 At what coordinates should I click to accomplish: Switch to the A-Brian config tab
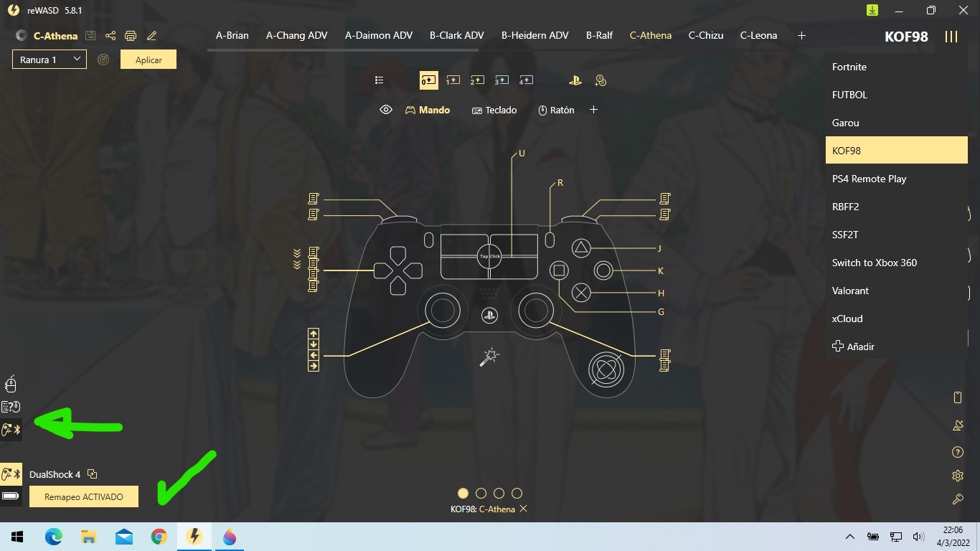pos(232,35)
